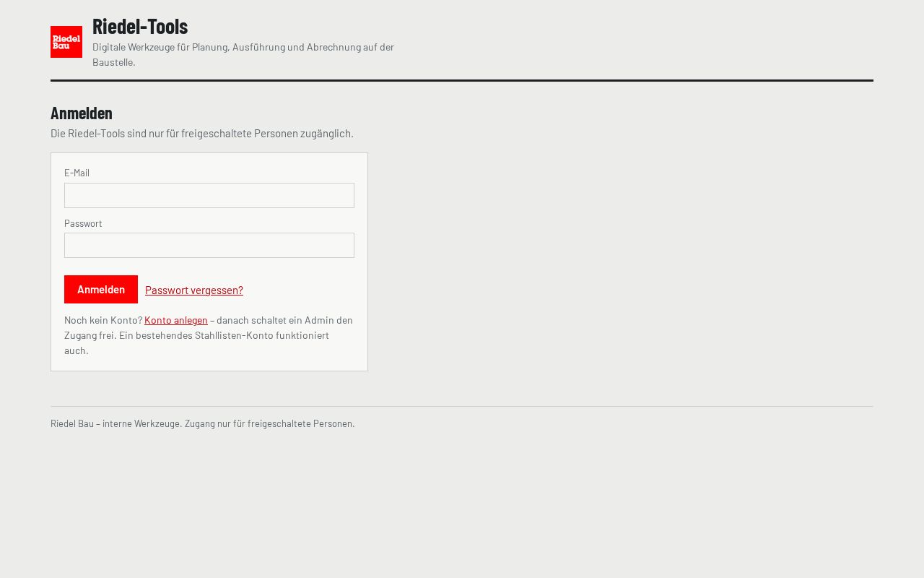The image size is (924, 578).
Task: Click the 'Noch kein Konto?' text
Action: (103, 320)
